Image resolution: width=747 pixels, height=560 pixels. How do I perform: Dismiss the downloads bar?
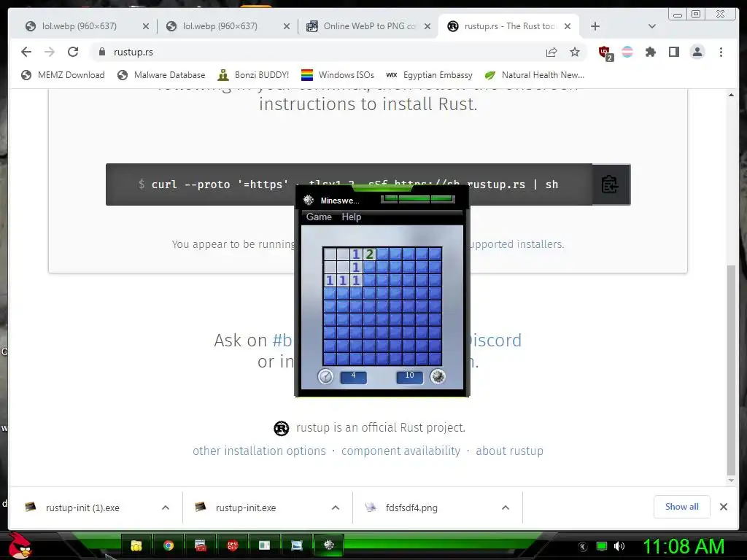click(x=723, y=507)
